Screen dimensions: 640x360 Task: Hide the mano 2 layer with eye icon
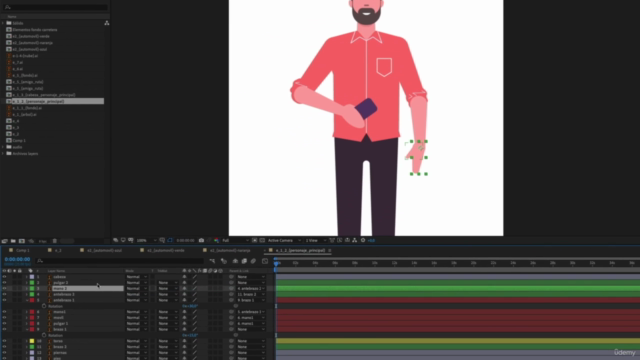[4, 288]
